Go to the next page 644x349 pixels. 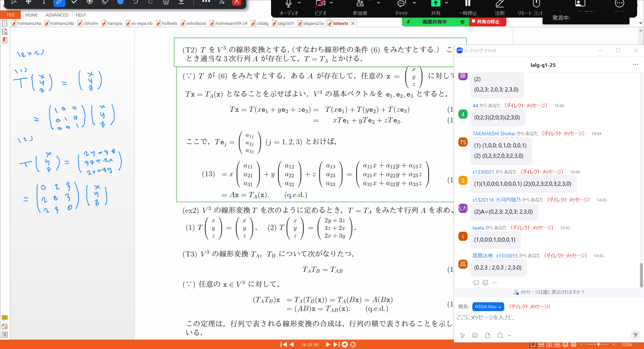tap(328, 344)
